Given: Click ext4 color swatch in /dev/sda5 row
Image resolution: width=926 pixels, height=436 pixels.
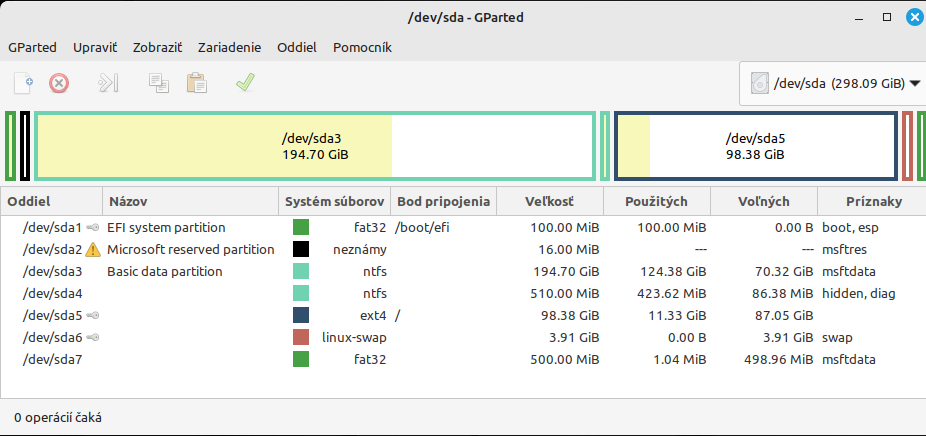Looking at the screenshot, I should pyautogui.click(x=300, y=316).
